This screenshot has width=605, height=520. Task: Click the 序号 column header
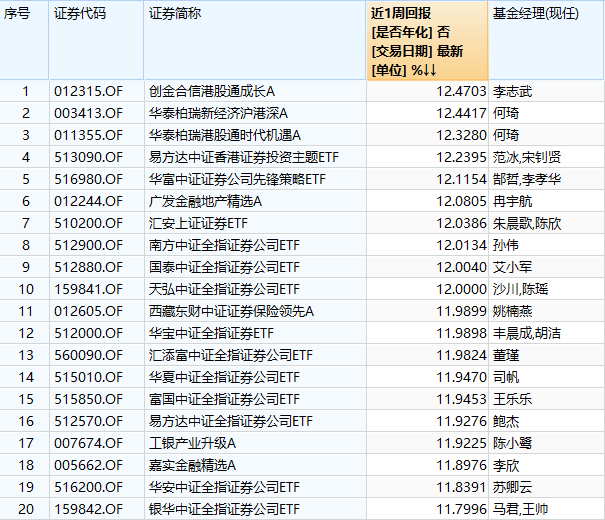[19, 13]
